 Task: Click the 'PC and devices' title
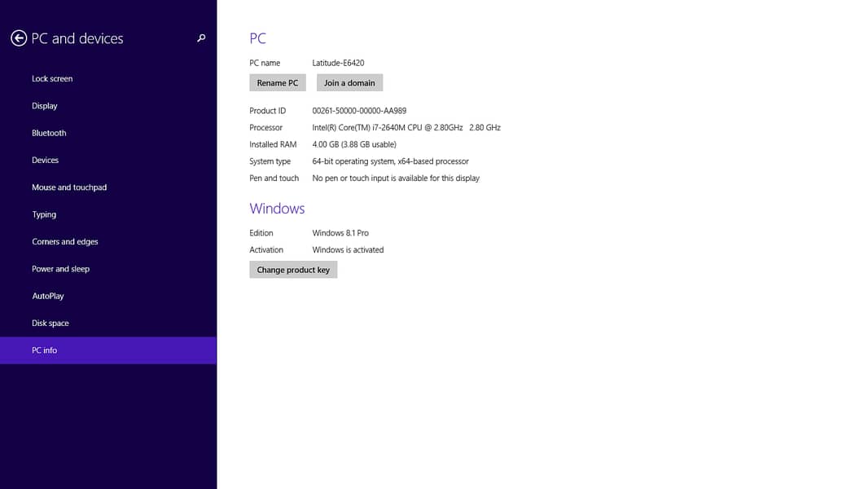[x=77, y=38]
